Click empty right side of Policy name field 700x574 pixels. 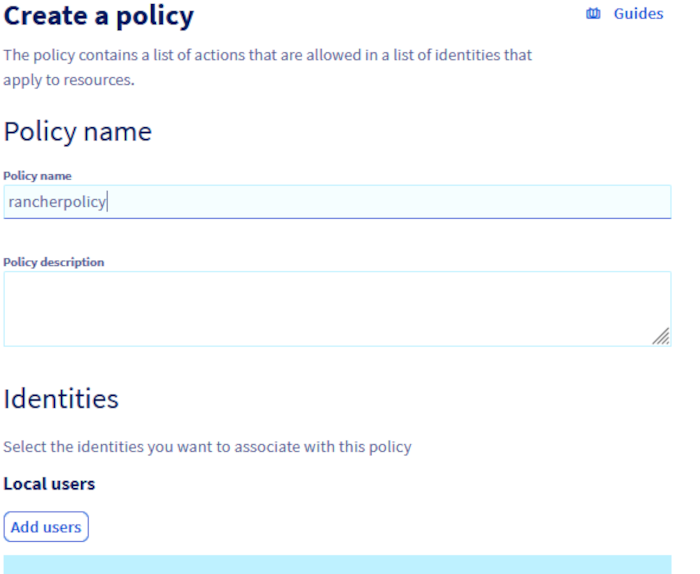(500, 202)
